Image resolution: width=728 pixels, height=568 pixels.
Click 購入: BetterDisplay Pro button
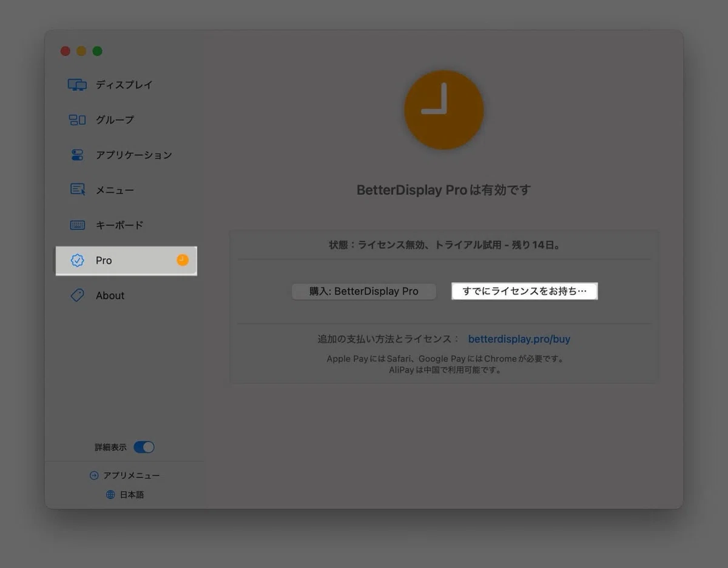click(364, 292)
